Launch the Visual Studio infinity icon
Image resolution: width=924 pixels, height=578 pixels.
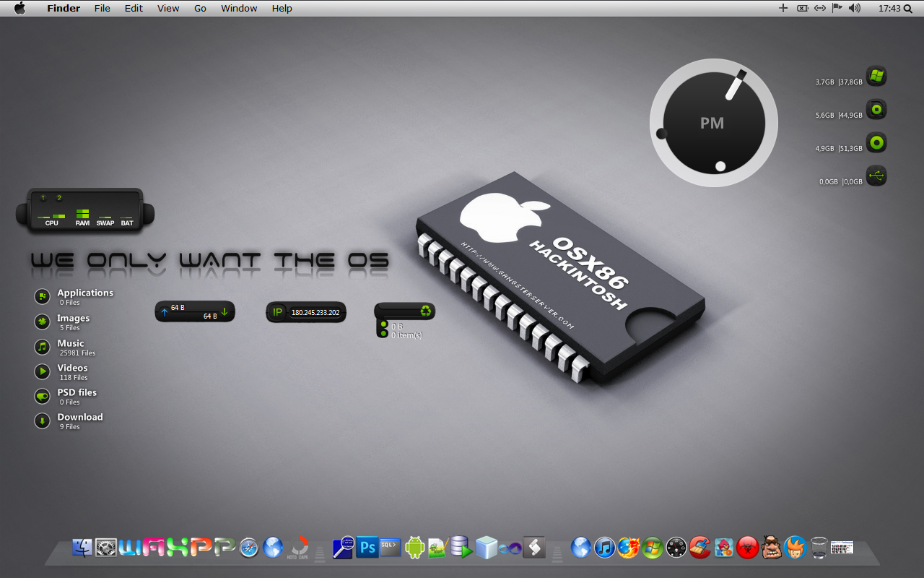coord(510,548)
